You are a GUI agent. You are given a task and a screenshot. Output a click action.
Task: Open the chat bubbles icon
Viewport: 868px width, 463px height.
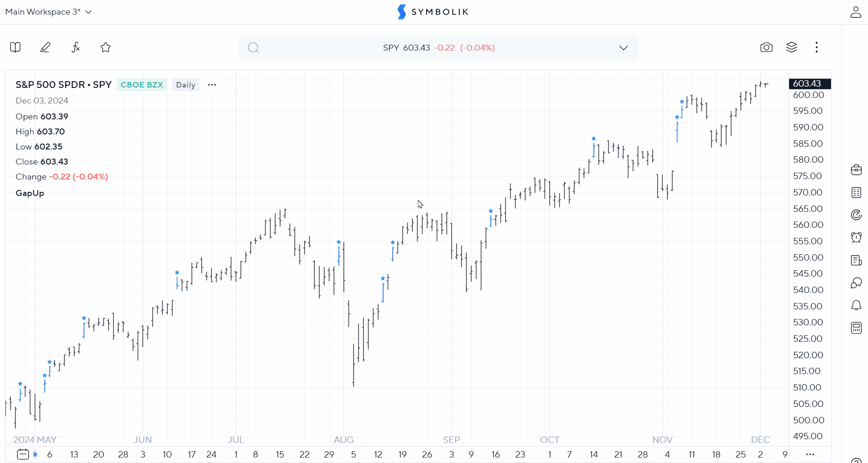856,283
